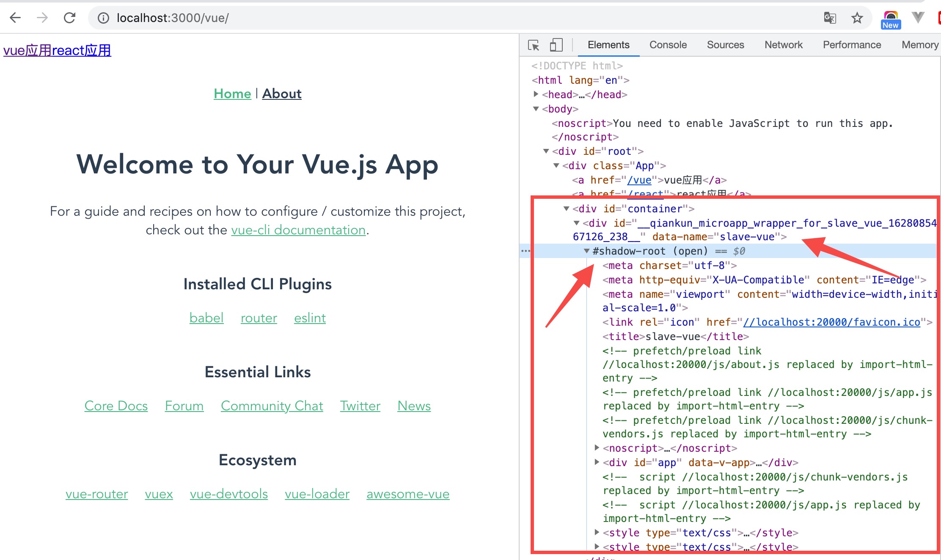Click the Vue devtools extension icon
941x560 pixels.
click(x=918, y=18)
